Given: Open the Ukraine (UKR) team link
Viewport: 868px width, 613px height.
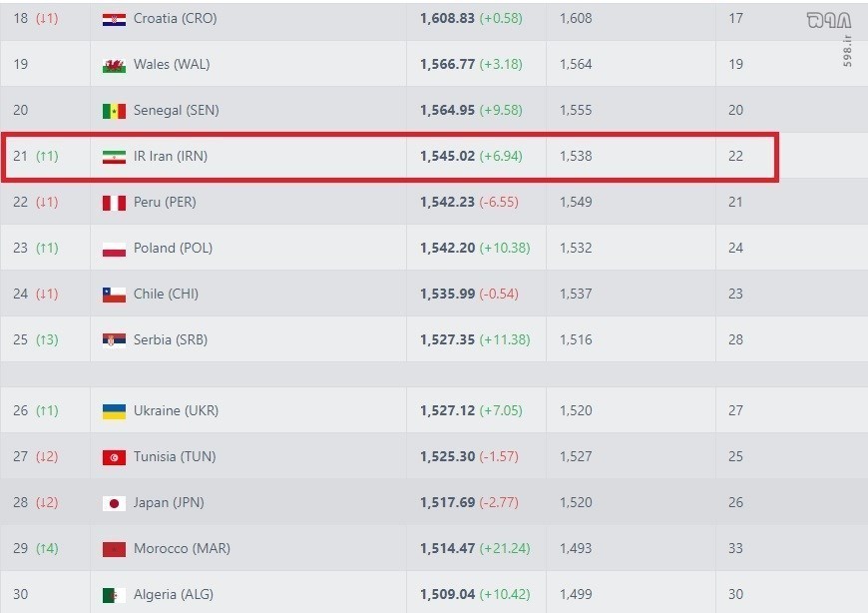Looking at the screenshot, I should (176, 411).
